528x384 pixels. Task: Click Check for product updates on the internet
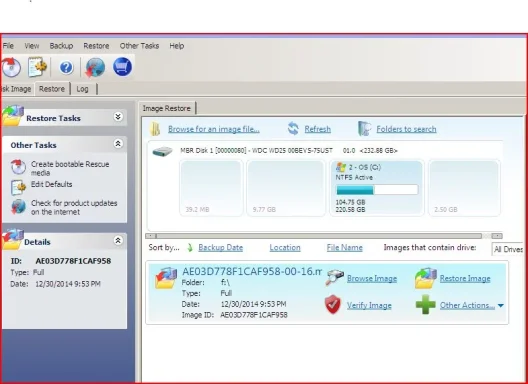click(74, 207)
